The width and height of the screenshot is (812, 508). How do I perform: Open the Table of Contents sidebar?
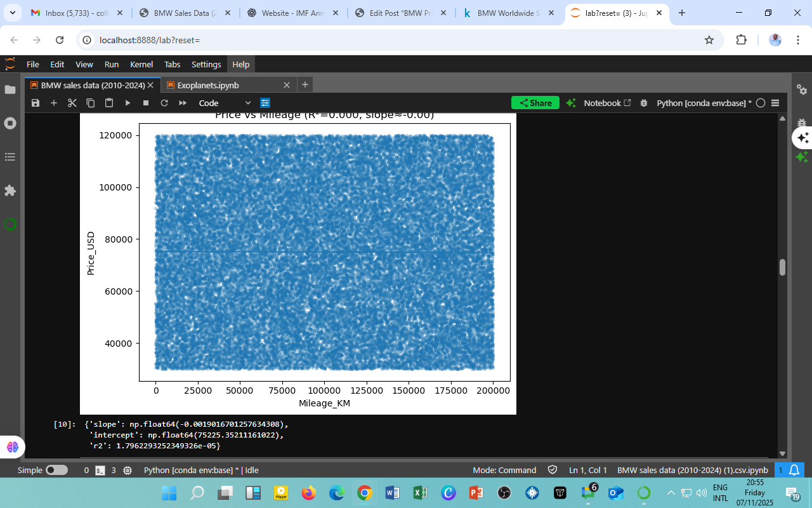(x=10, y=157)
